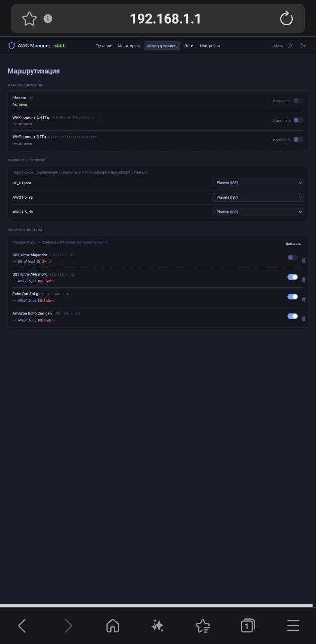Enable exclude toggle for Planeta ISP
Image resolution: width=316 pixels, height=644 pixels.
298,101
